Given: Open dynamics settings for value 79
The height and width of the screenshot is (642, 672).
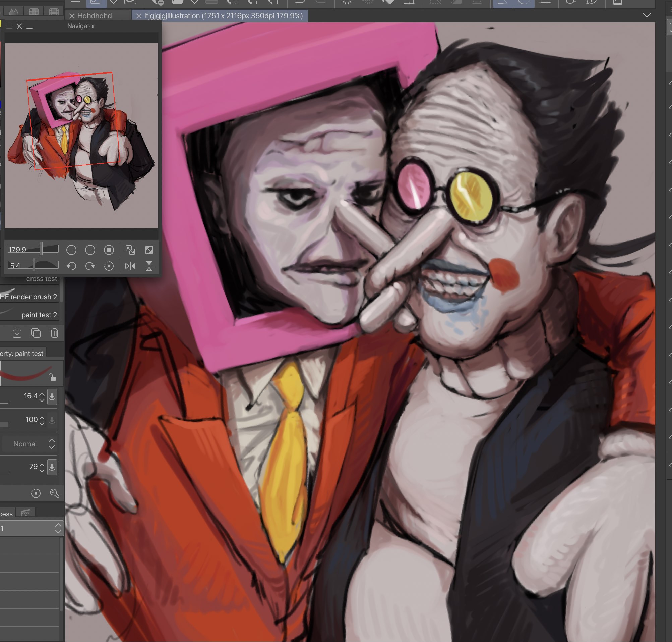Looking at the screenshot, I should [x=52, y=467].
